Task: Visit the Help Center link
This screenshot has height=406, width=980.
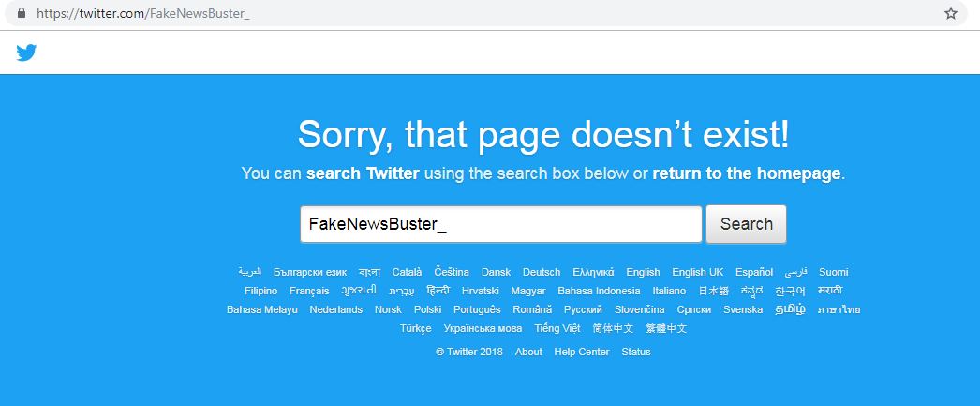Action: coord(582,352)
